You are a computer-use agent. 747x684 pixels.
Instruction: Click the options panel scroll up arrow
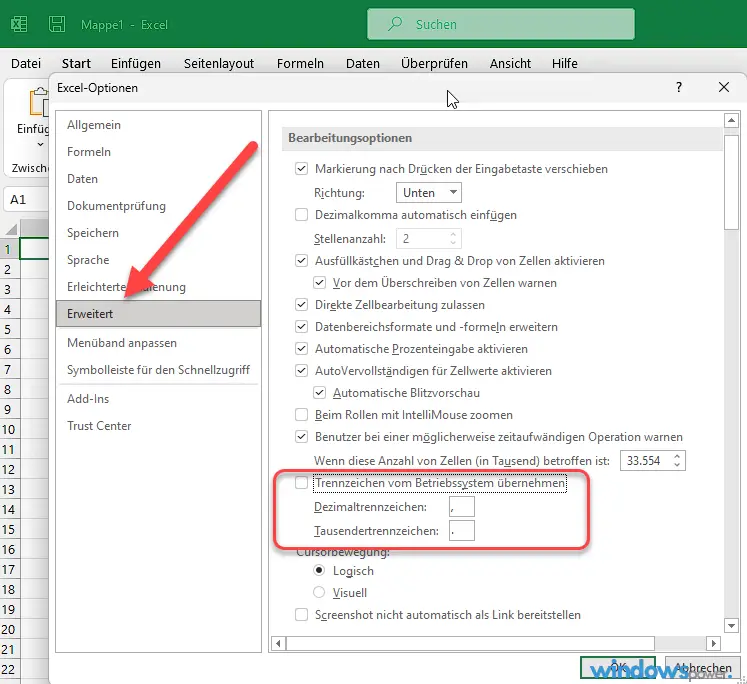(731, 121)
